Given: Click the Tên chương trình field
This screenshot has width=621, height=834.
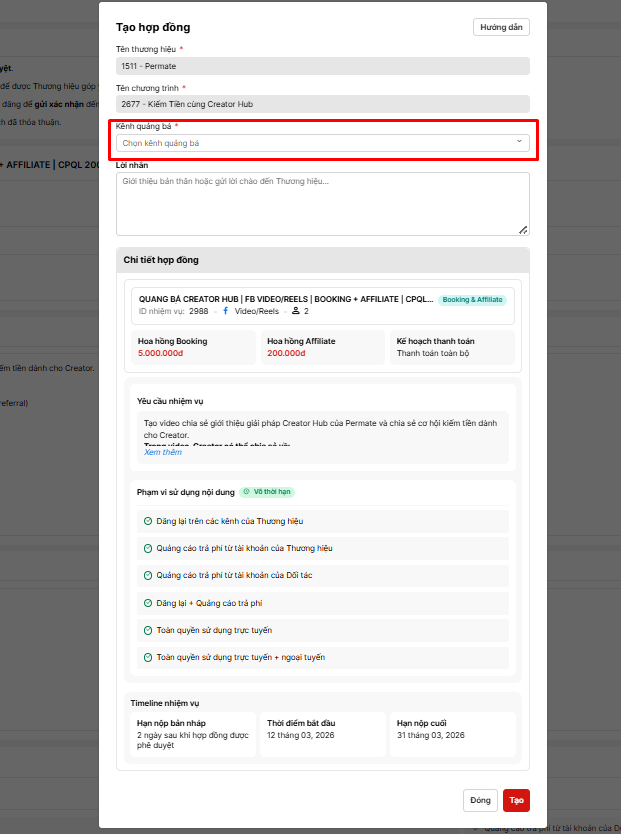Looking at the screenshot, I should (322, 104).
